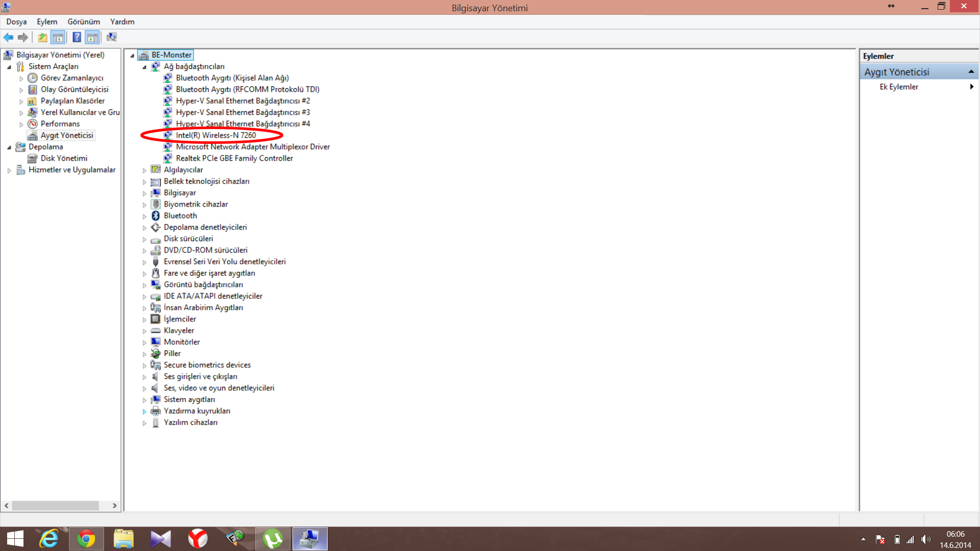
Task: Click left pane horizontal scrollbar right arrow
Action: point(114,506)
